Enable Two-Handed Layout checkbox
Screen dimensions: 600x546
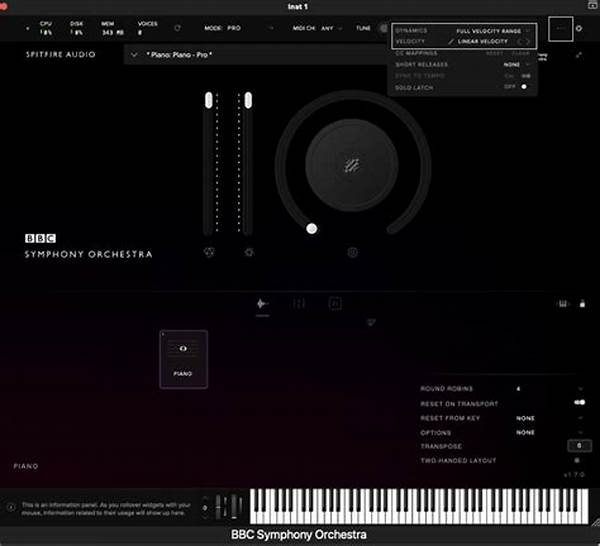577,460
